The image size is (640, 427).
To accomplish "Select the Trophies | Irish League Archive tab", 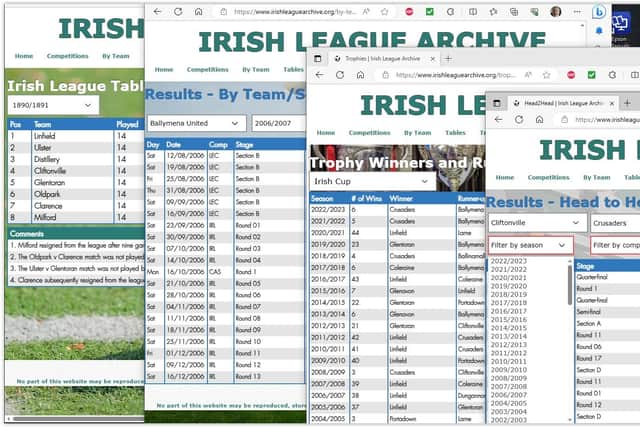I will (383, 59).
